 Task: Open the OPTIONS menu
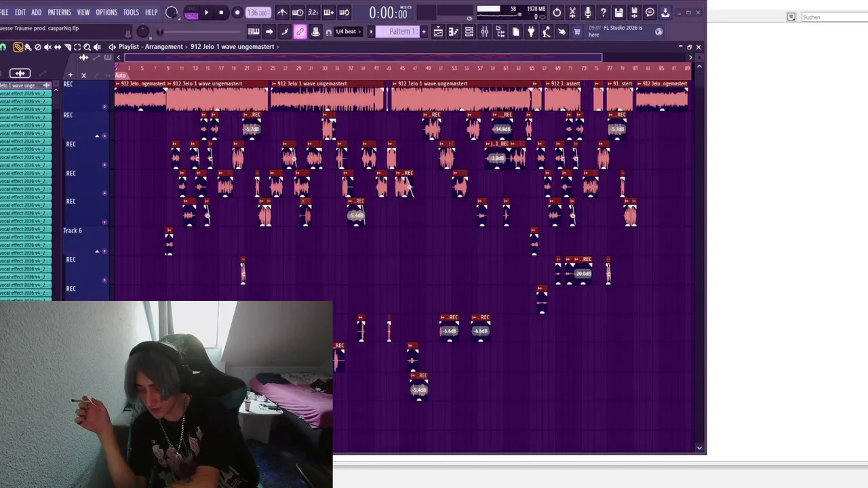pyautogui.click(x=106, y=12)
